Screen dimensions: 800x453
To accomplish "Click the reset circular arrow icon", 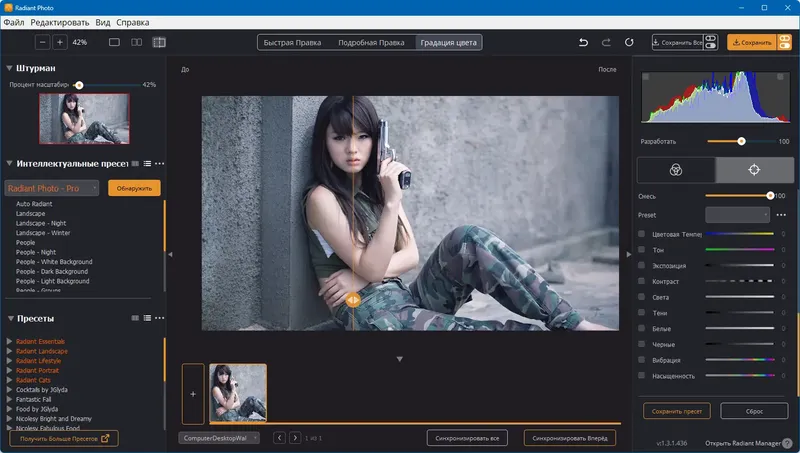I will 629,43.
